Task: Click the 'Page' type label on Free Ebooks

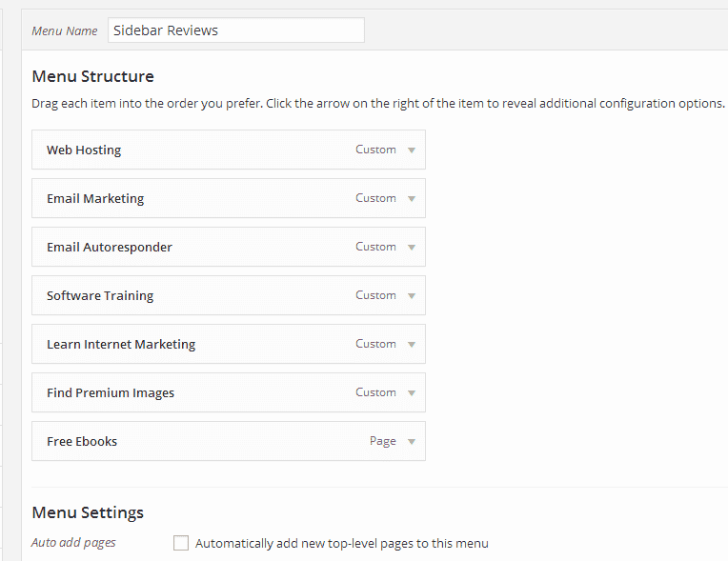Action: pyautogui.click(x=382, y=442)
